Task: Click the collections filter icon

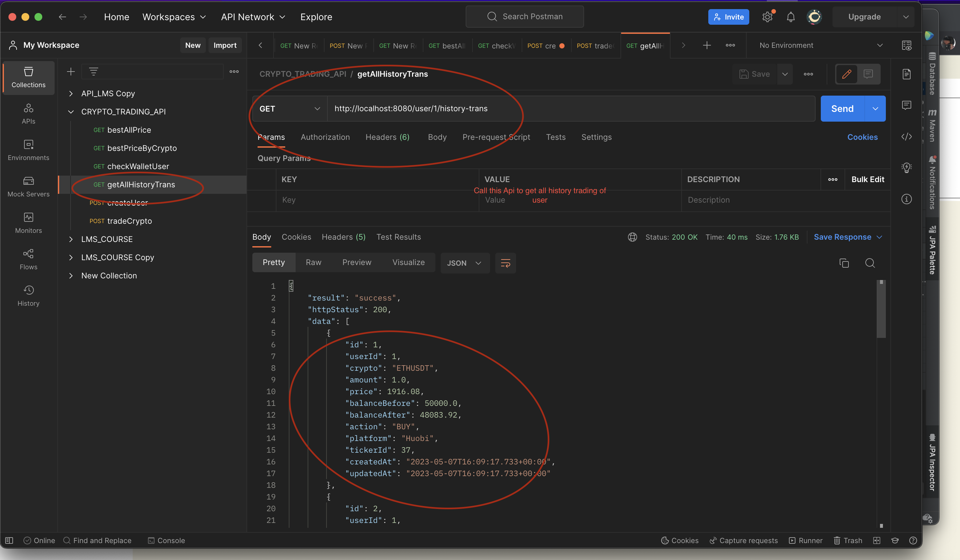Action: coord(94,71)
